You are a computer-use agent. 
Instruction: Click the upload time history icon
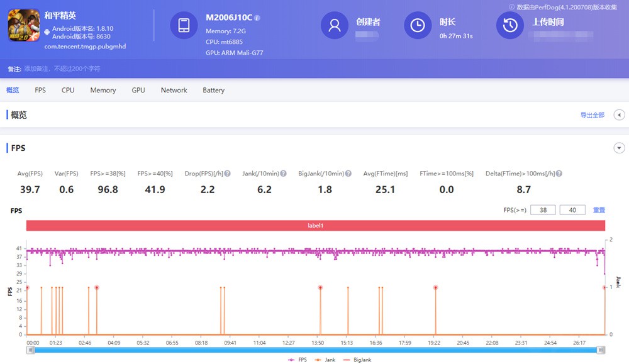(x=510, y=25)
